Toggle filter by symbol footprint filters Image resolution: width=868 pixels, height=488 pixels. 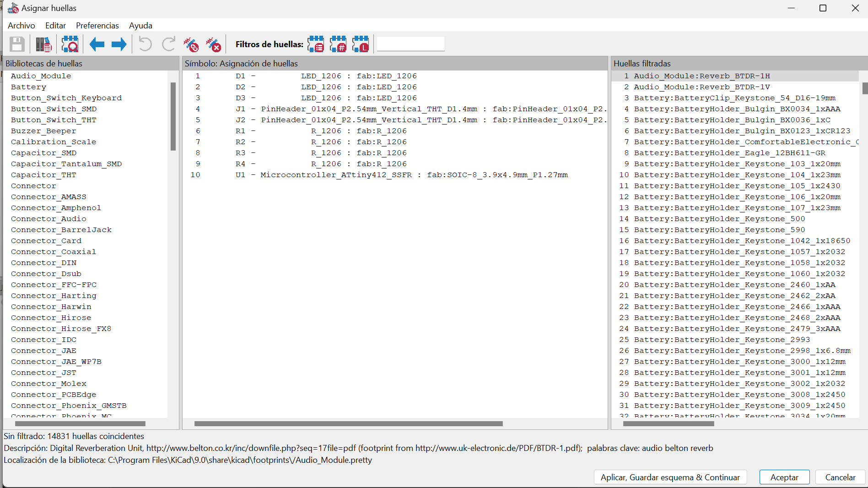(x=316, y=44)
